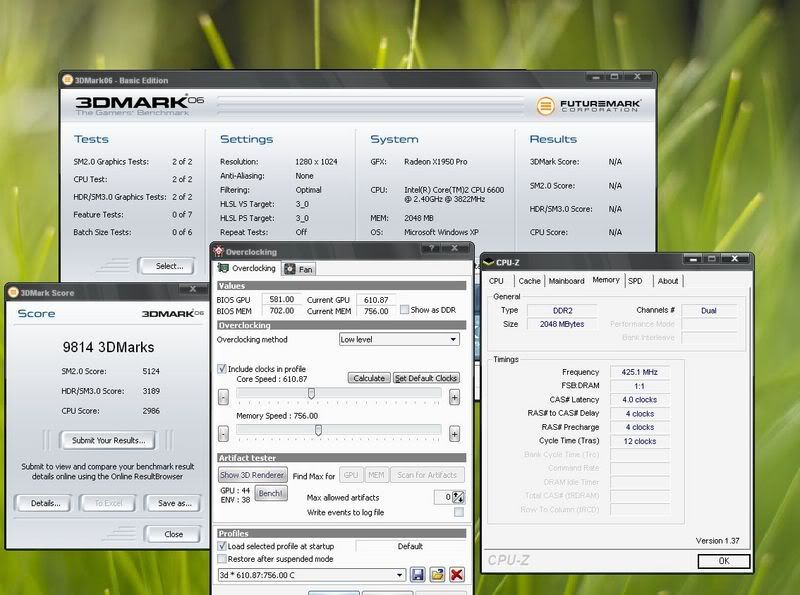
Task: Click the 3DMark06 title bar icon
Action: pos(67,80)
